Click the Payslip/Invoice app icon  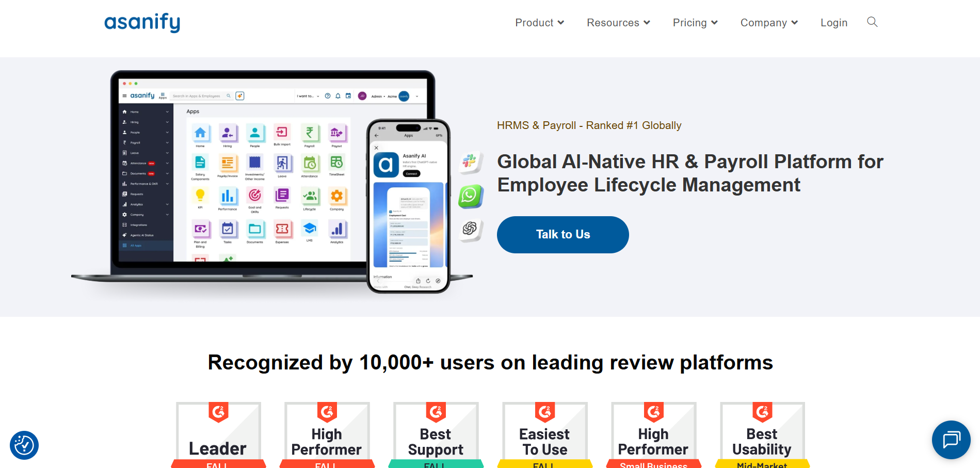pyautogui.click(x=228, y=163)
